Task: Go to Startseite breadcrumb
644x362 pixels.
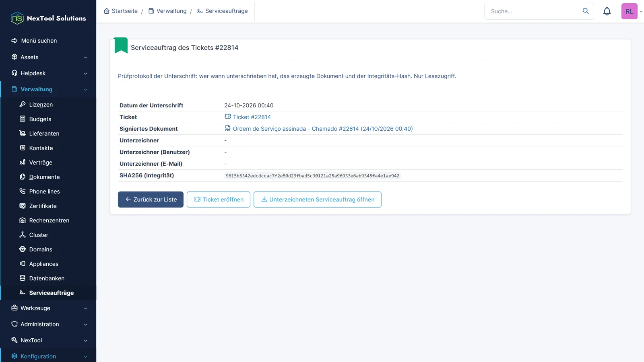Action: 121,11
